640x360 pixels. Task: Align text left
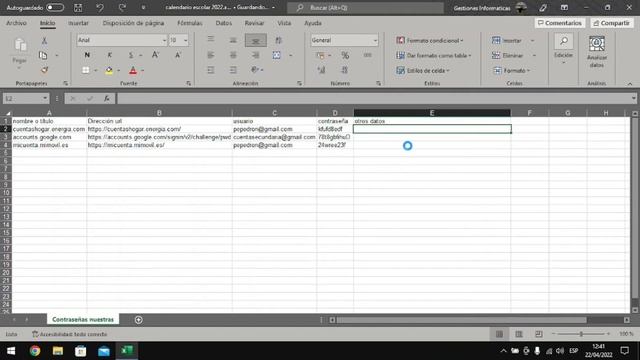(211, 55)
